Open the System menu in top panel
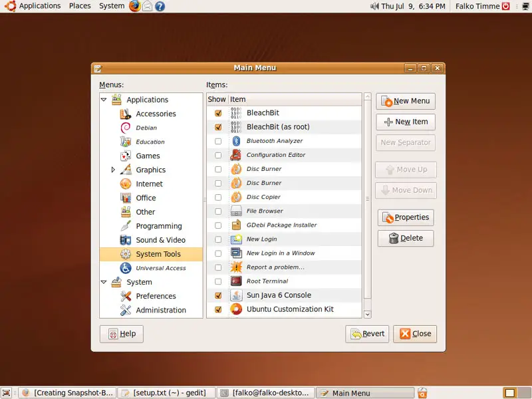Screen dimensions: 532x399 112,6
